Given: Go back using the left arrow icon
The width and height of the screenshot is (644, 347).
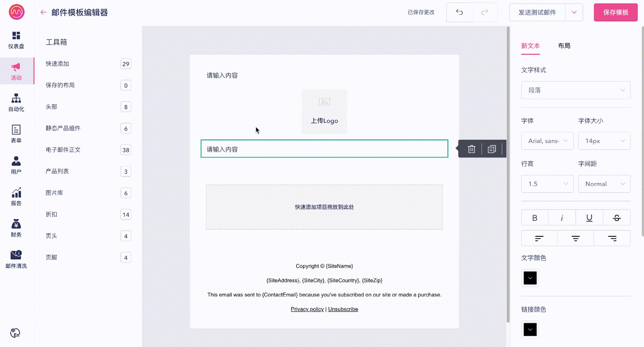Looking at the screenshot, I should pyautogui.click(x=43, y=12).
